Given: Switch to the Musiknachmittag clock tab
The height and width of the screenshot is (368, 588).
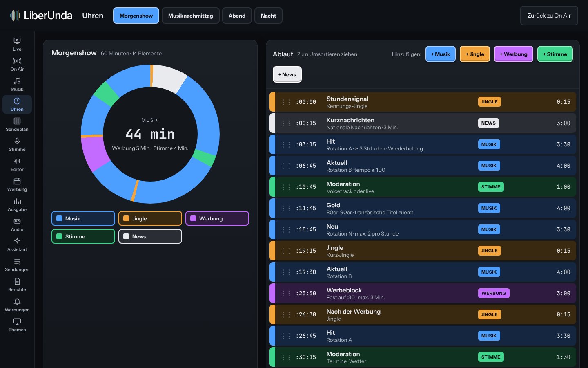Looking at the screenshot, I should 191,16.
